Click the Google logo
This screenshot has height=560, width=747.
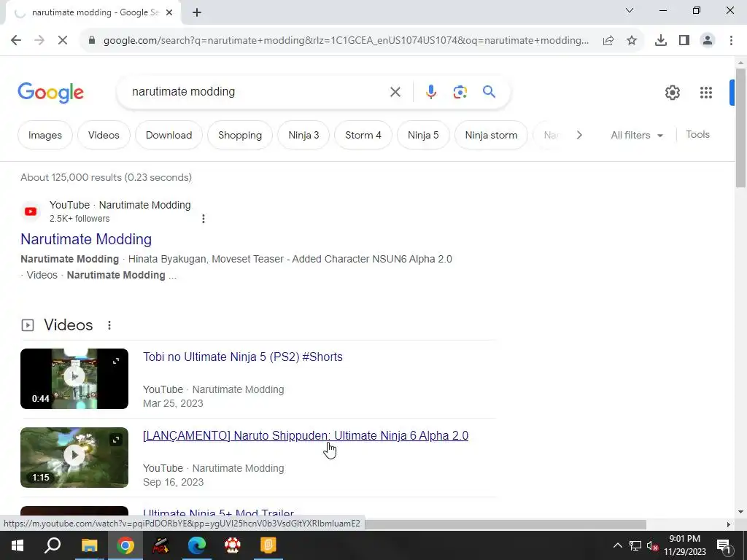coord(50,93)
